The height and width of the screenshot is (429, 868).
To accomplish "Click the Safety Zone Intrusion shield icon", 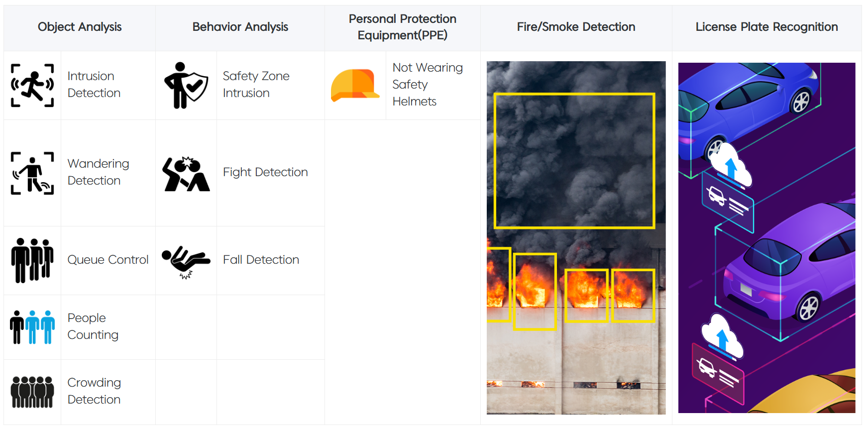I will [186, 85].
